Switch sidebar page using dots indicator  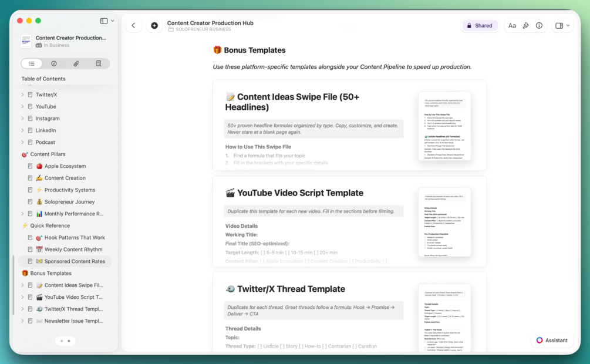coord(65,341)
